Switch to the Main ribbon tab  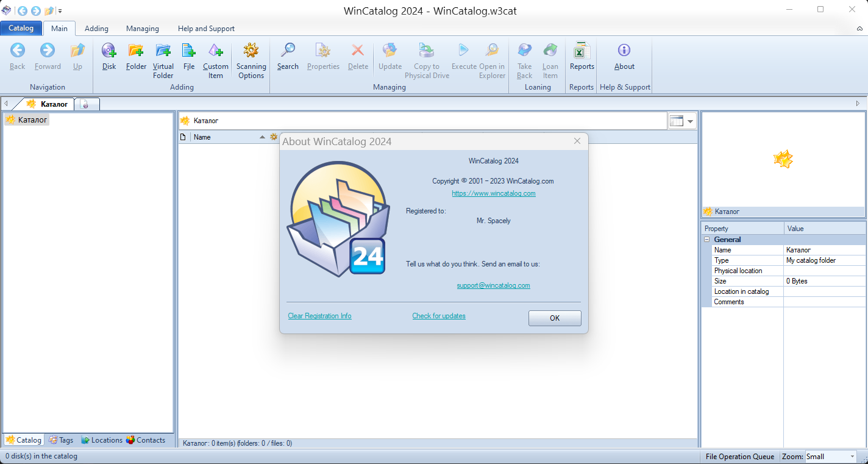tap(60, 28)
